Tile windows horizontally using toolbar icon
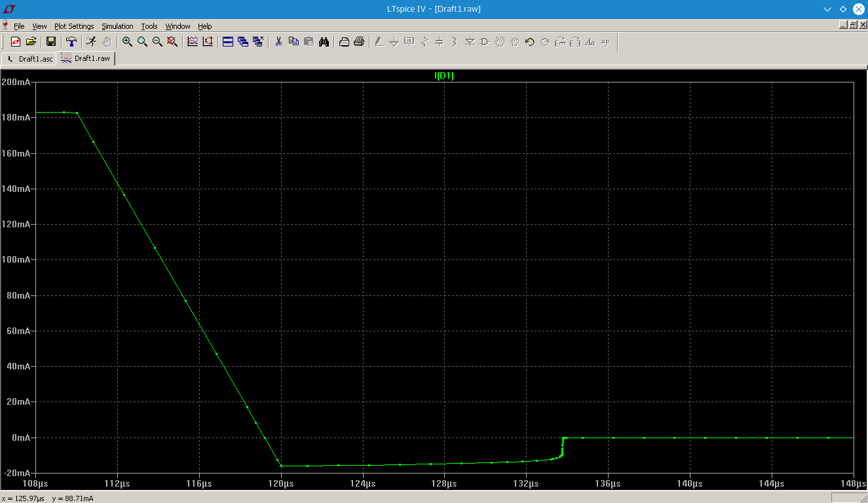868x503 pixels. [228, 42]
